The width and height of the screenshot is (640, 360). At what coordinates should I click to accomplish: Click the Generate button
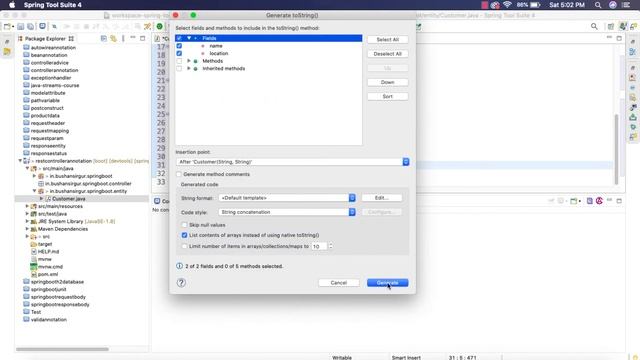click(x=387, y=282)
